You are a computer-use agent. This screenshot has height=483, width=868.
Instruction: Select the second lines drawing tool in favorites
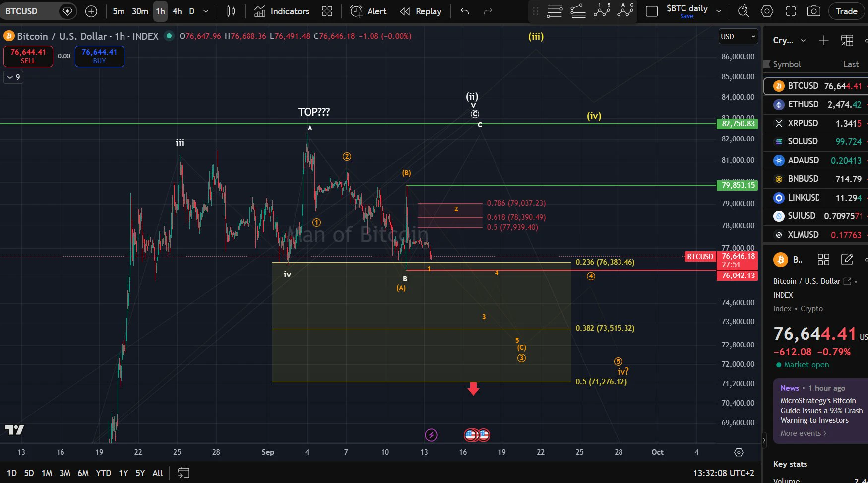coord(578,11)
